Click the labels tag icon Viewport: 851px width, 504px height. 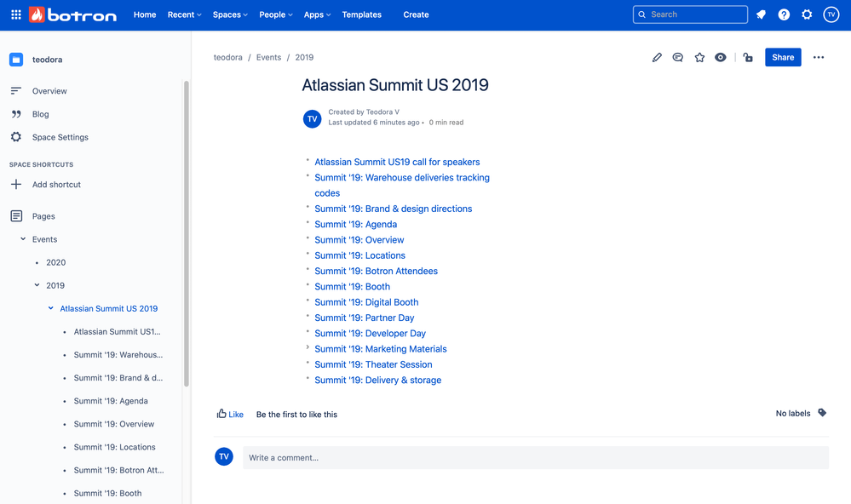(x=822, y=413)
